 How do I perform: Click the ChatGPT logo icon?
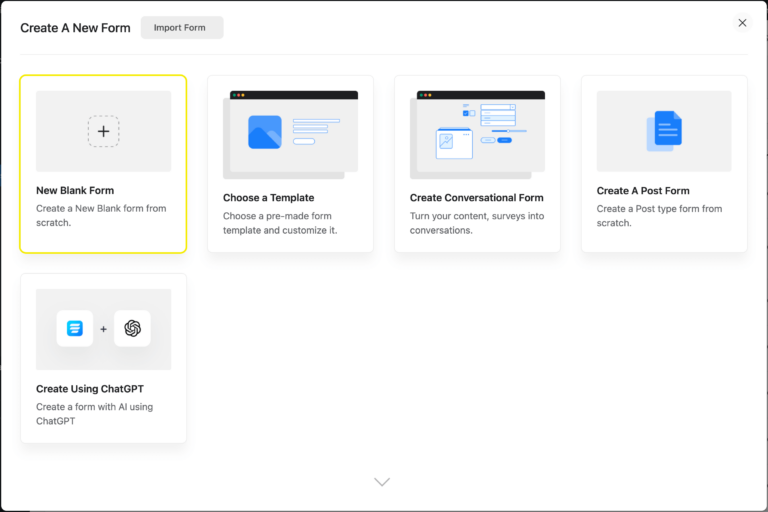click(132, 328)
